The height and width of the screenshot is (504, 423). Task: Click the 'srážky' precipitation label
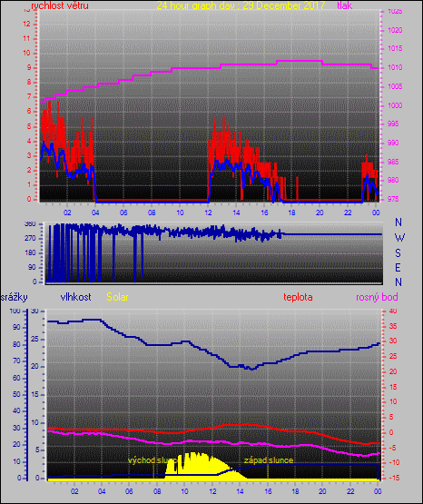pos(14,297)
